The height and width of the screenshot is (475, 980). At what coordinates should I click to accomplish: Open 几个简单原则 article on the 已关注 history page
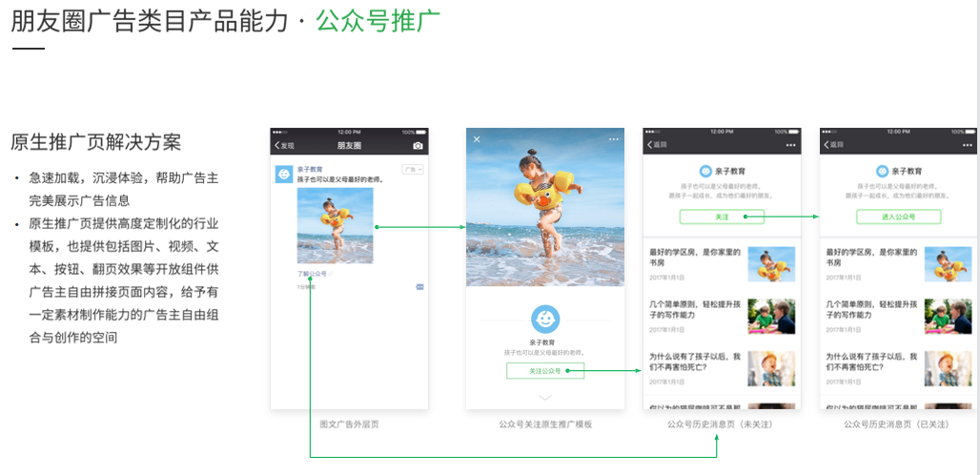(x=872, y=310)
